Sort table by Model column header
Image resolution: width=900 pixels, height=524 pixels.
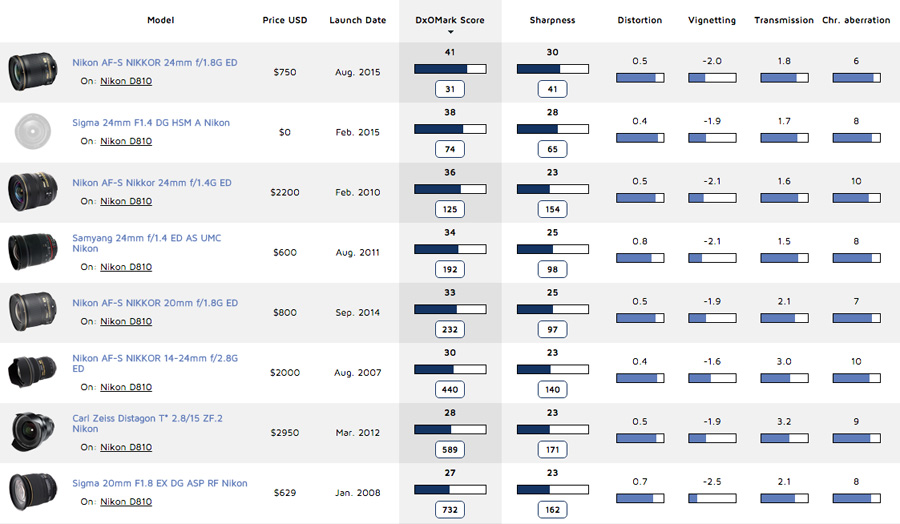[161, 20]
